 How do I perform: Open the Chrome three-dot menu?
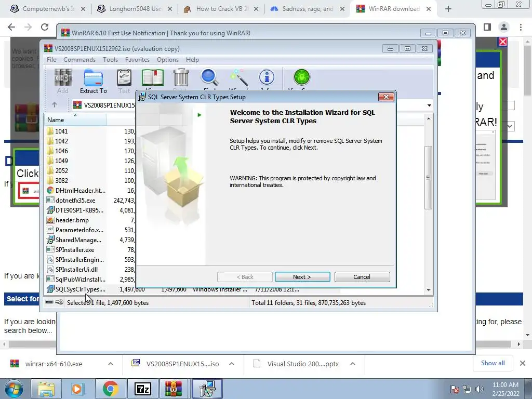tap(521, 27)
